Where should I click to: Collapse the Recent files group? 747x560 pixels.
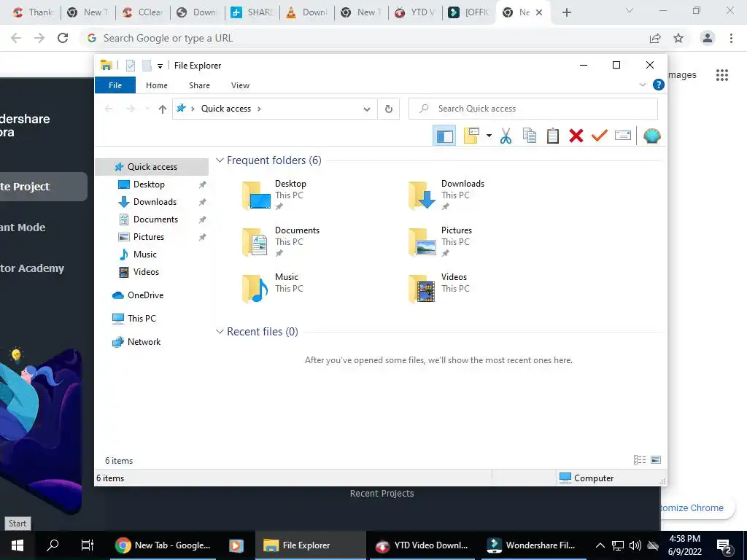click(220, 332)
